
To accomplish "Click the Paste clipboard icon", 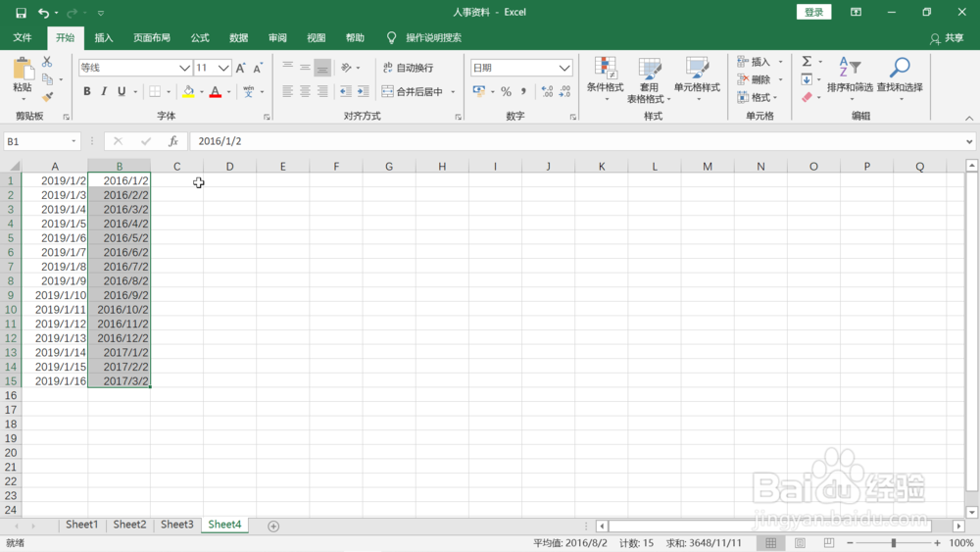I will pos(23,69).
